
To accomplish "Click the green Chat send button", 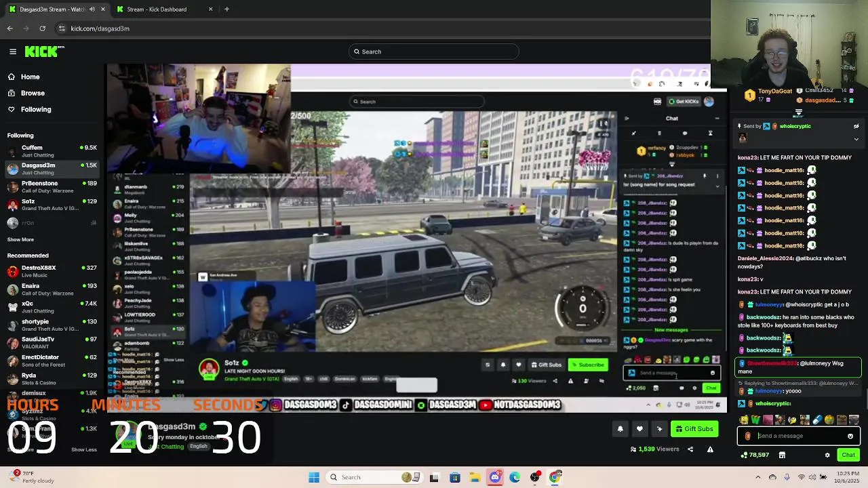I will point(848,455).
